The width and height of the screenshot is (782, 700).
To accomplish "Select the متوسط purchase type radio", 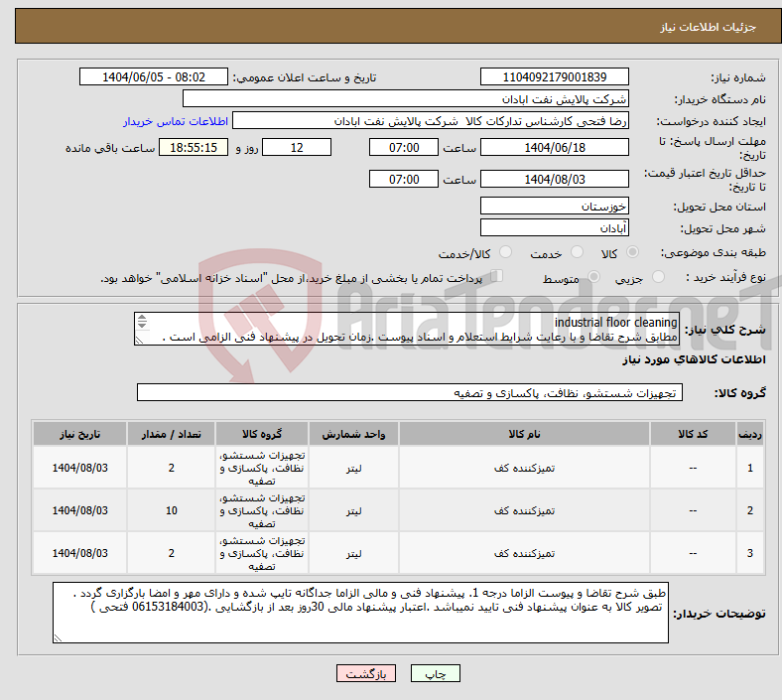I will (593, 277).
